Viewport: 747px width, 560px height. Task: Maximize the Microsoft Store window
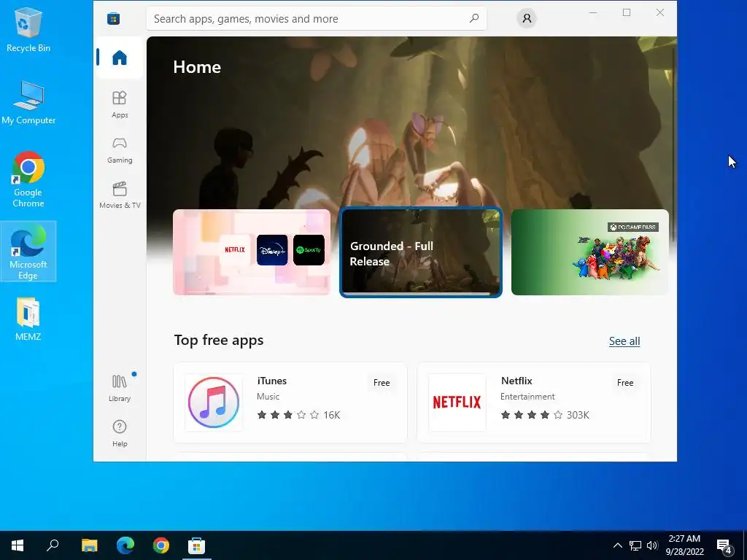[627, 13]
